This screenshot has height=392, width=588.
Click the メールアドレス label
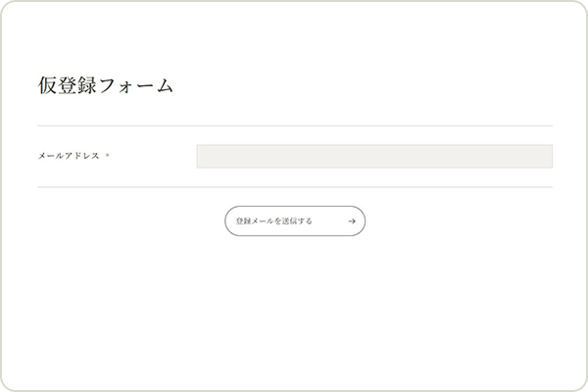click(x=69, y=157)
